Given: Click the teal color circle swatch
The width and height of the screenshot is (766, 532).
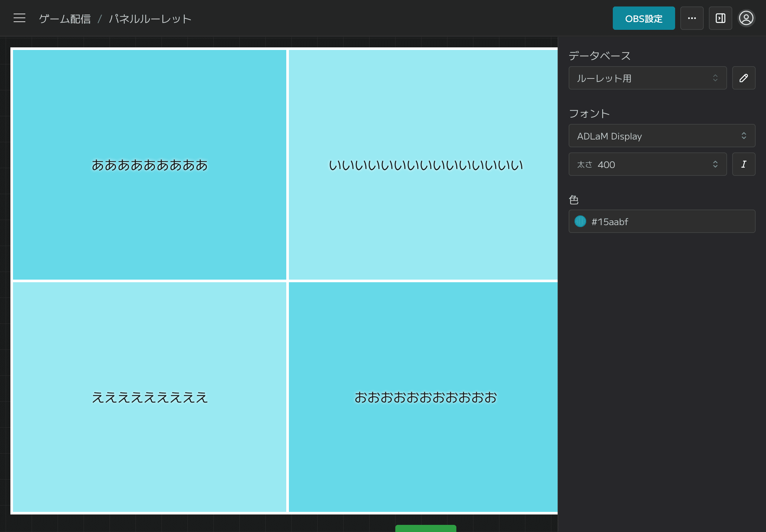Looking at the screenshot, I should (x=580, y=221).
